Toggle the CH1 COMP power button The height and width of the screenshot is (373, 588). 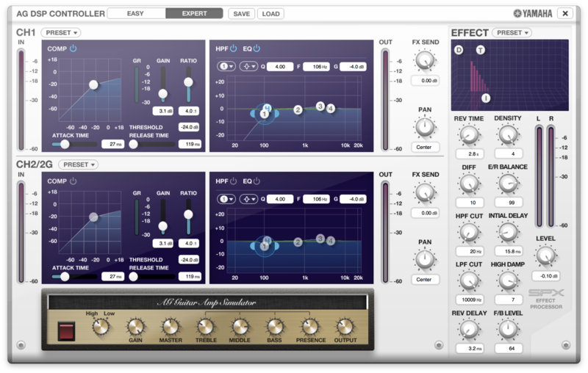click(73, 48)
